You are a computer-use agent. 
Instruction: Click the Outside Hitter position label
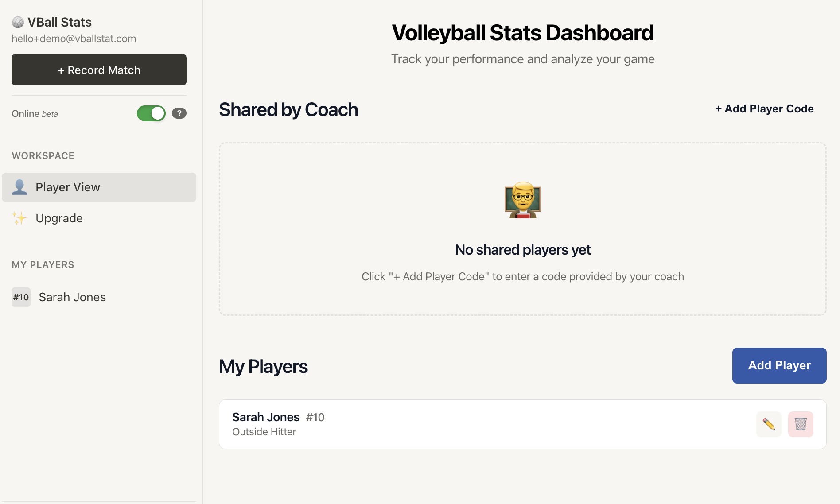(264, 432)
